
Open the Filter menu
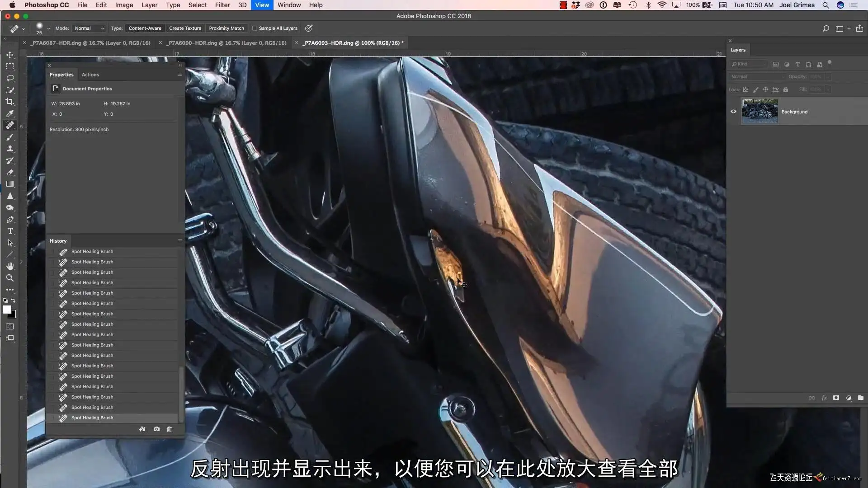tap(222, 5)
